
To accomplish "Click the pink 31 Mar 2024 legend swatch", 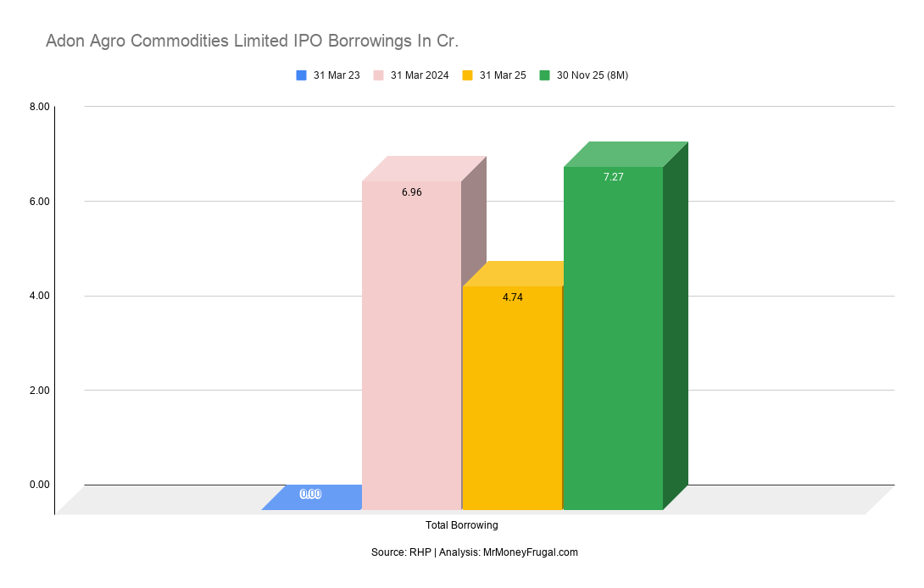I will point(378,75).
